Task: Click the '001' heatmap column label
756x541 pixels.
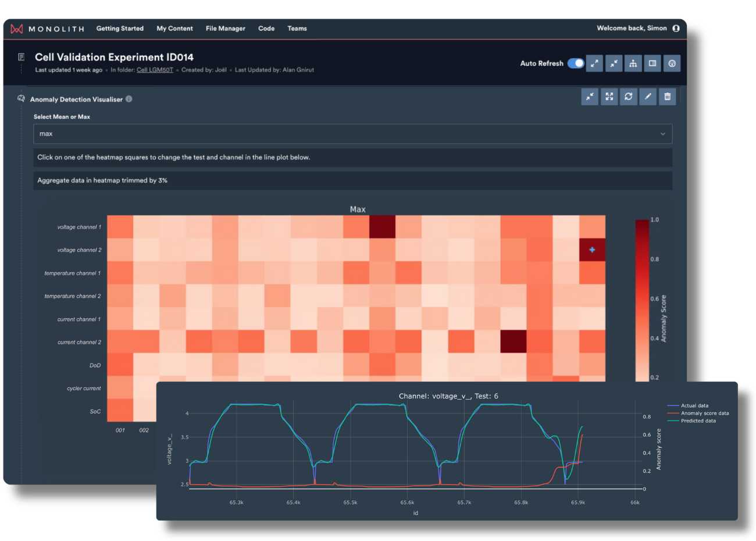Action: [x=120, y=430]
